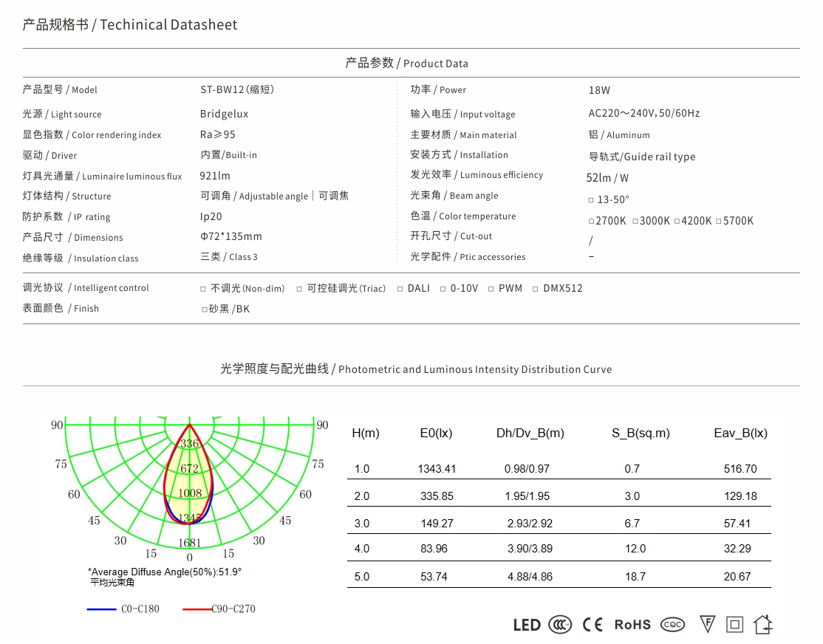Click the RoHS compliance mark

632,625
